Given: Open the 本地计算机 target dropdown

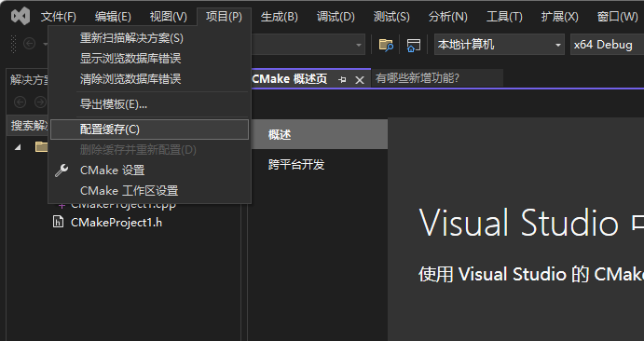Looking at the screenshot, I should click(499, 45).
